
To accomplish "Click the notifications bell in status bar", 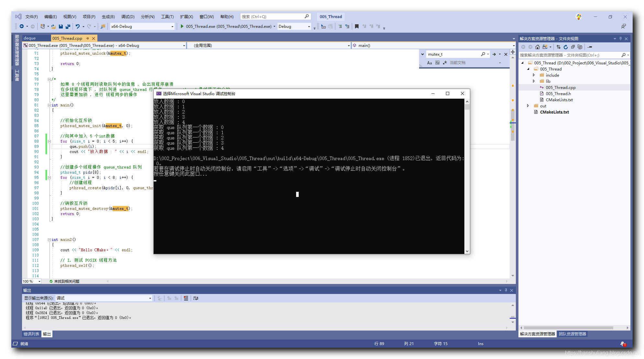I will tap(622, 344).
